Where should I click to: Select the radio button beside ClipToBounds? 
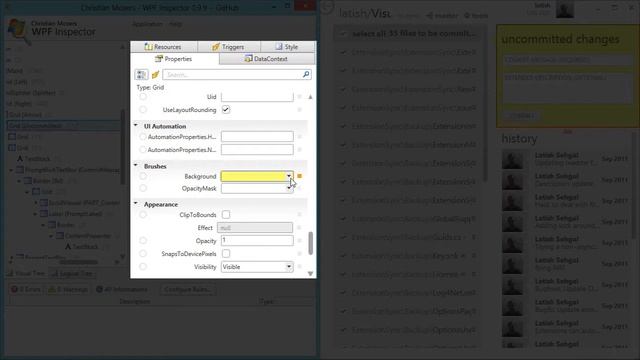pyautogui.click(x=143, y=214)
